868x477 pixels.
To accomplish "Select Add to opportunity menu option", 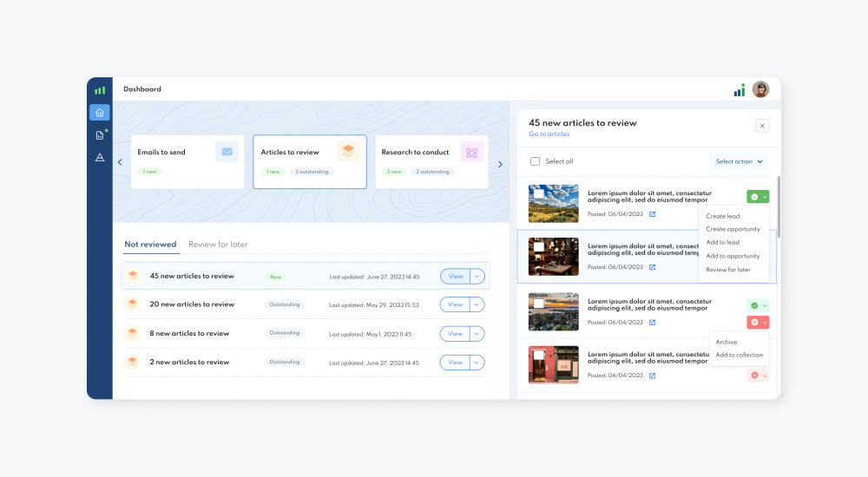I will tap(733, 256).
